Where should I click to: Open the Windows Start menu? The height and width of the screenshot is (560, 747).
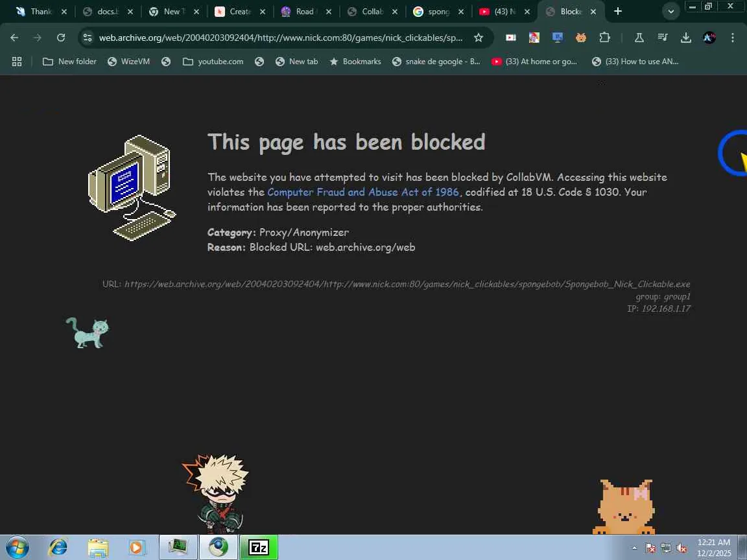pos(17,547)
